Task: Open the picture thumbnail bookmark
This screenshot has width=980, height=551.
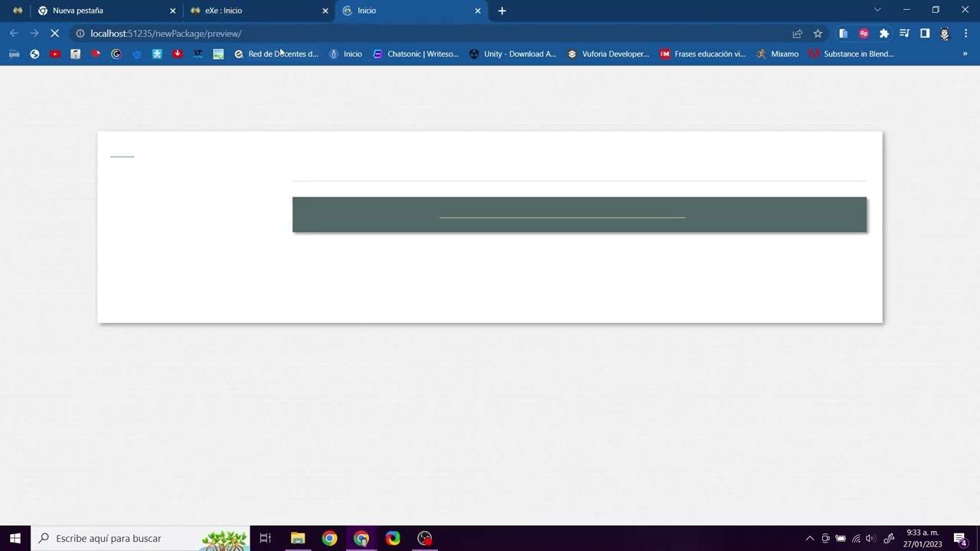Action: 218,54
